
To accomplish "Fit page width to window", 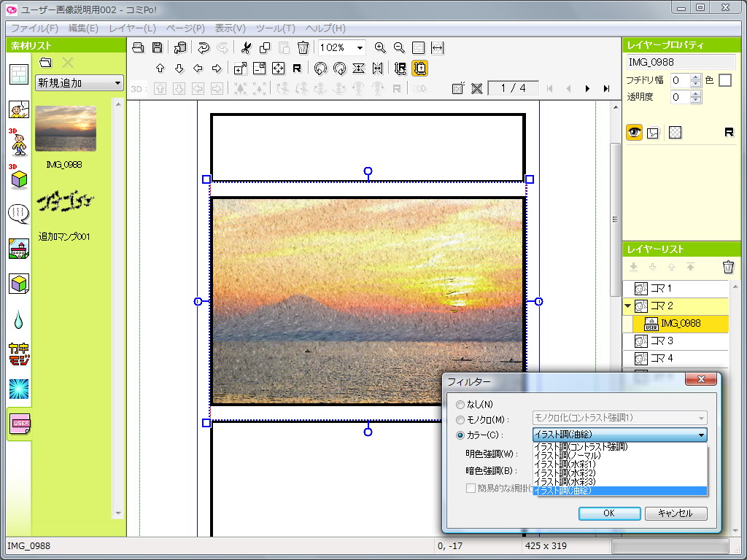I will (x=438, y=47).
